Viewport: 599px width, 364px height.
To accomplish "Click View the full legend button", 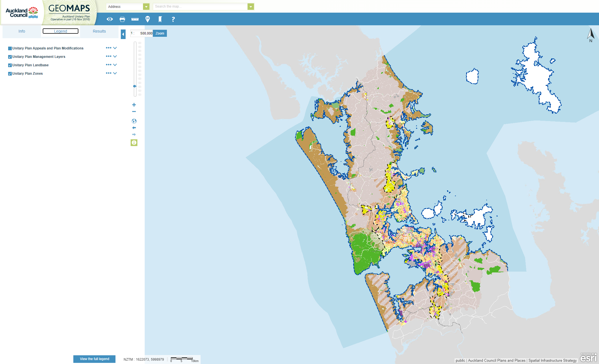I will pyautogui.click(x=94, y=359).
